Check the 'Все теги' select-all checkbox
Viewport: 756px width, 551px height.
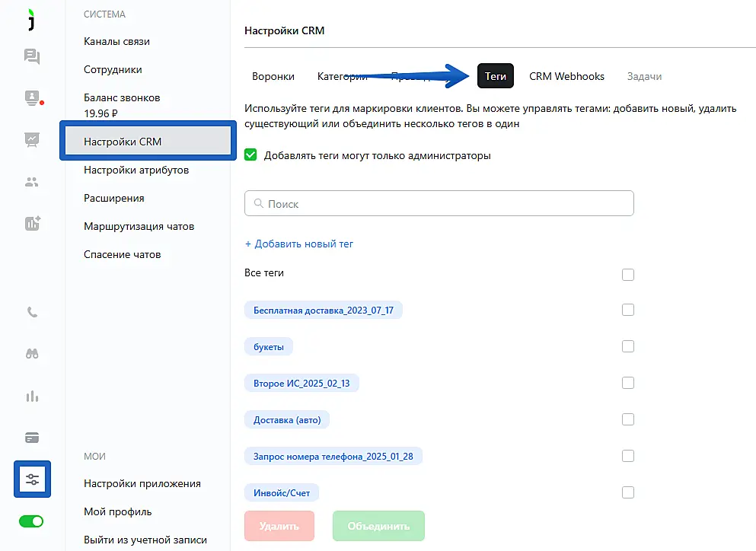point(628,275)
